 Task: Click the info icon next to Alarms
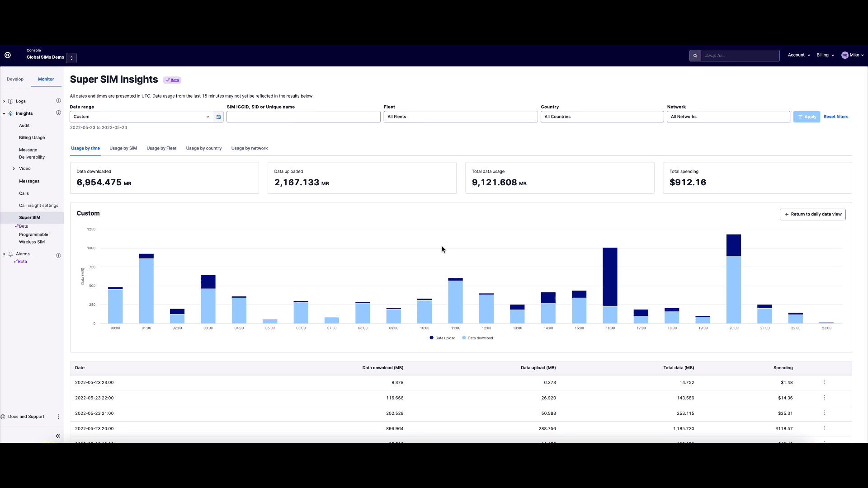tap(58, 256)
